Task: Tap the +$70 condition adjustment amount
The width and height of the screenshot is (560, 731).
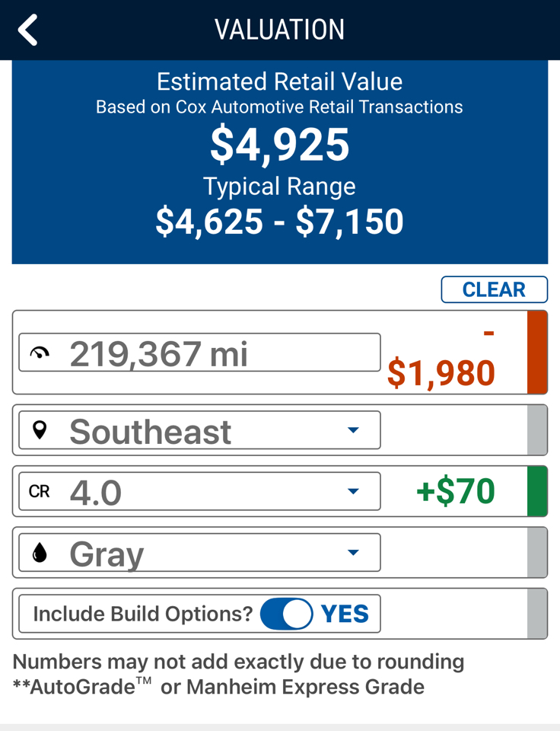Action: [455, 492]
